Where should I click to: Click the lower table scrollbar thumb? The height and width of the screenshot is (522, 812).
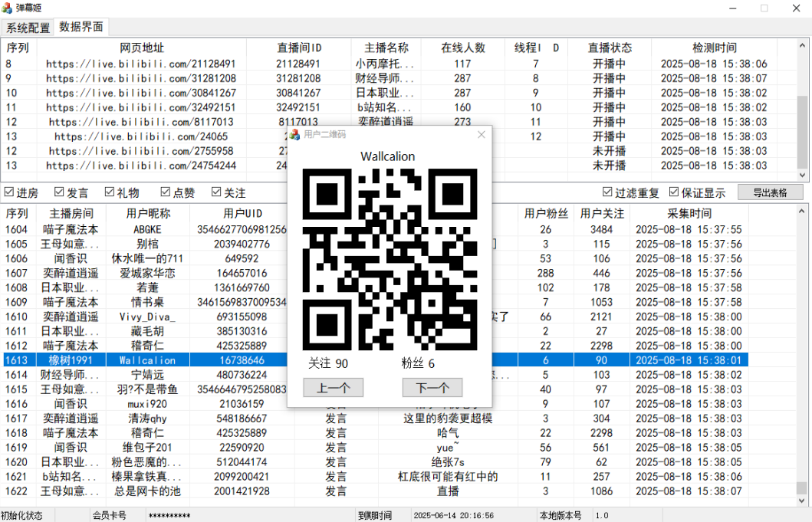pos(801,488)
